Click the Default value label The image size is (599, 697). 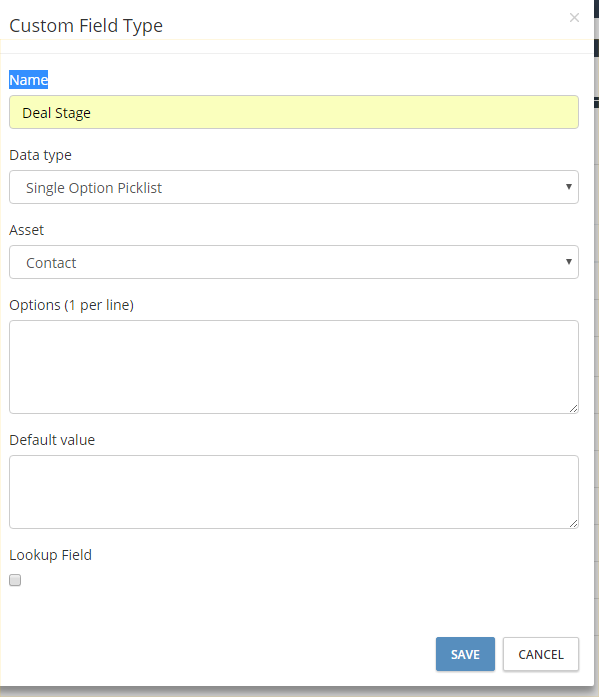pyautogui.click(x=52, y=440)
